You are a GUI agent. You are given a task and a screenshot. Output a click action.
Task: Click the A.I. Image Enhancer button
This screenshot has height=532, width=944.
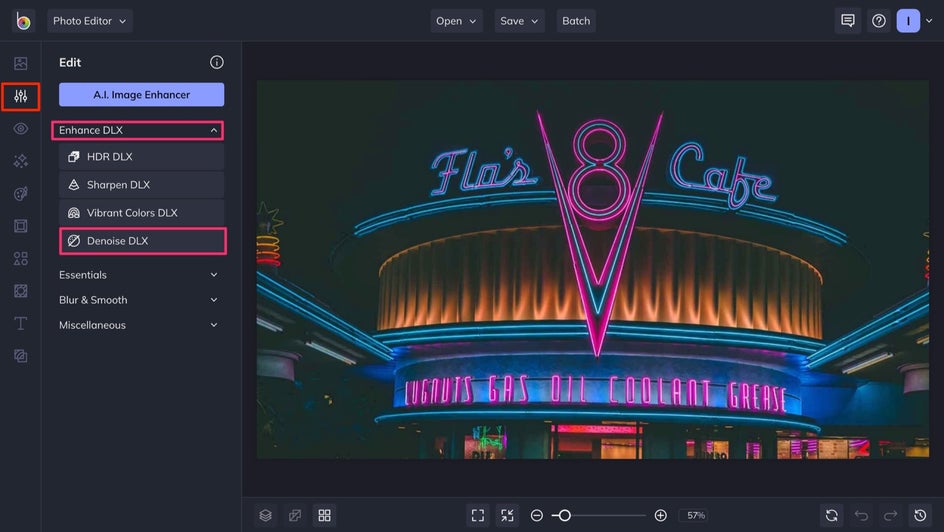[141, 94]
